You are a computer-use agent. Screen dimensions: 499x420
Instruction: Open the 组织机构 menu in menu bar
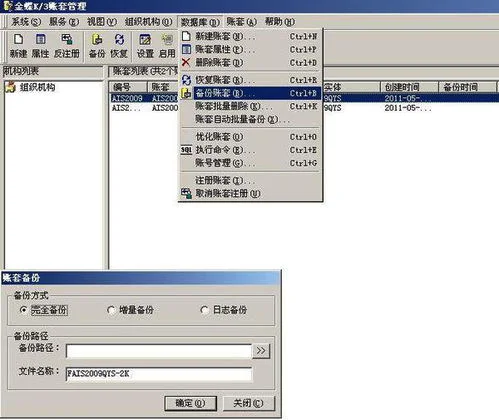[148, 22]
